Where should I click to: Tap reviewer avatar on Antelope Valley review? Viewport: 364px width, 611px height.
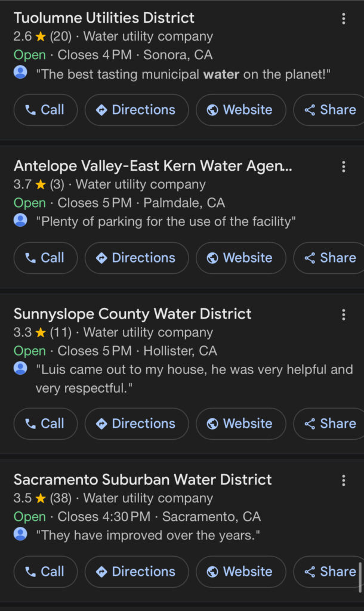pyautogui.click(x=20, y=221)
